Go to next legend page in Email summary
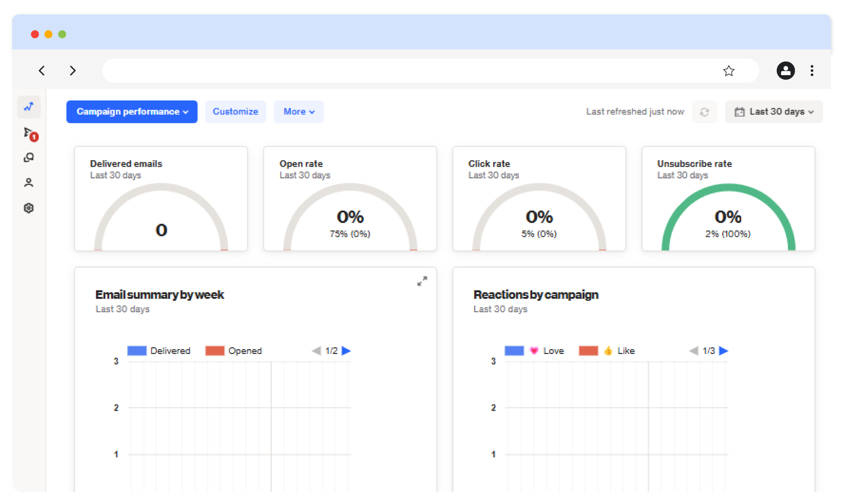The height and width of the screenshot is (504, 843). [346, 351]
